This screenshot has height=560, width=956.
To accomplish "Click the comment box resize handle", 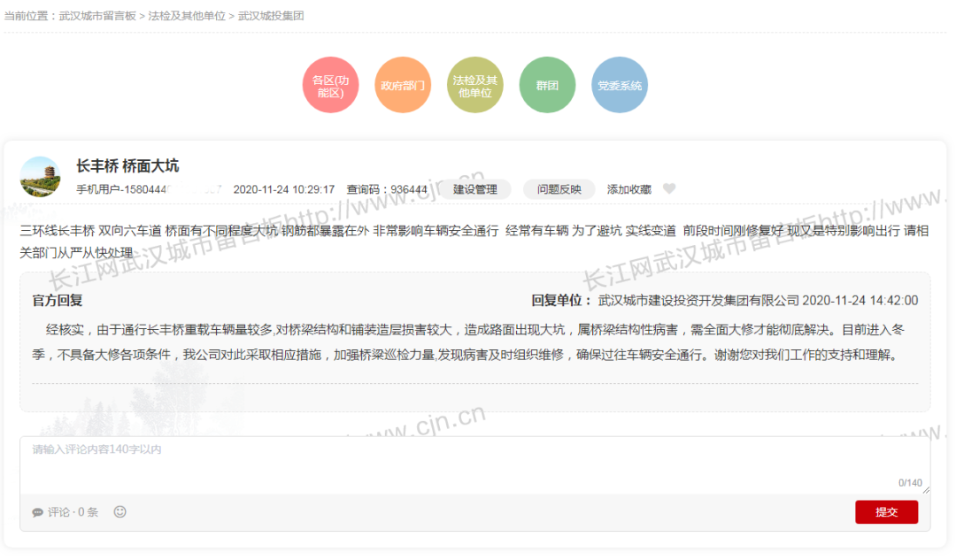I will coord(926,489).
